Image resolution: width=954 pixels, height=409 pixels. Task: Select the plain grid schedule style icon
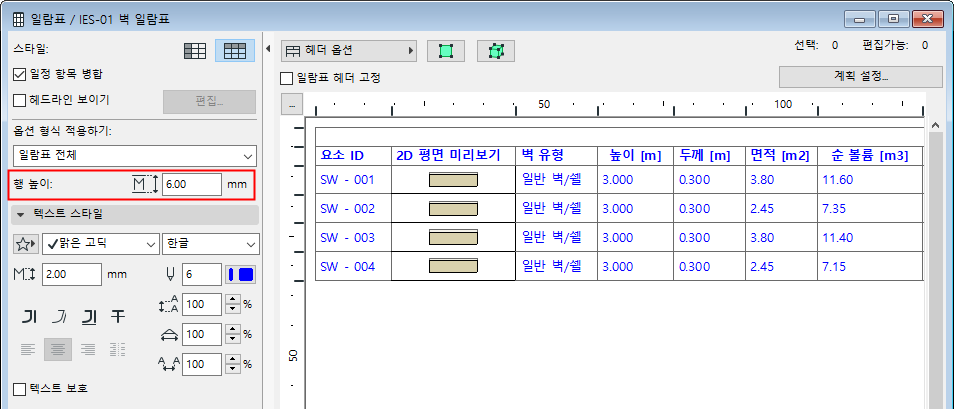[195, 52]
